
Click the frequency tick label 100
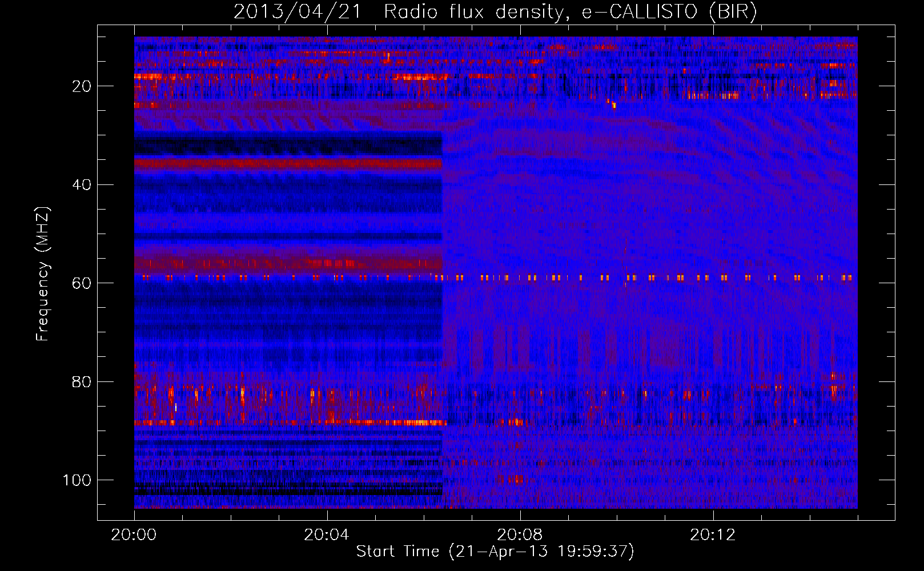[77, 480]
